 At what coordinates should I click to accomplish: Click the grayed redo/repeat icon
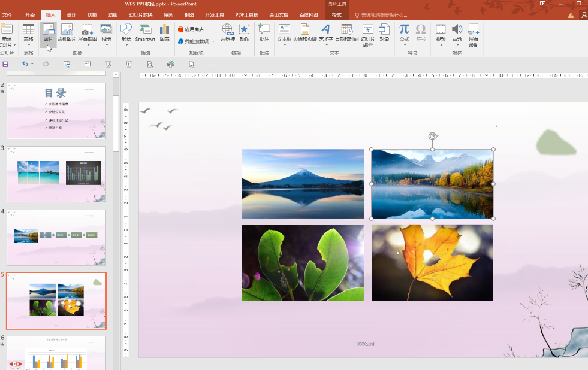tap(46, 64)
